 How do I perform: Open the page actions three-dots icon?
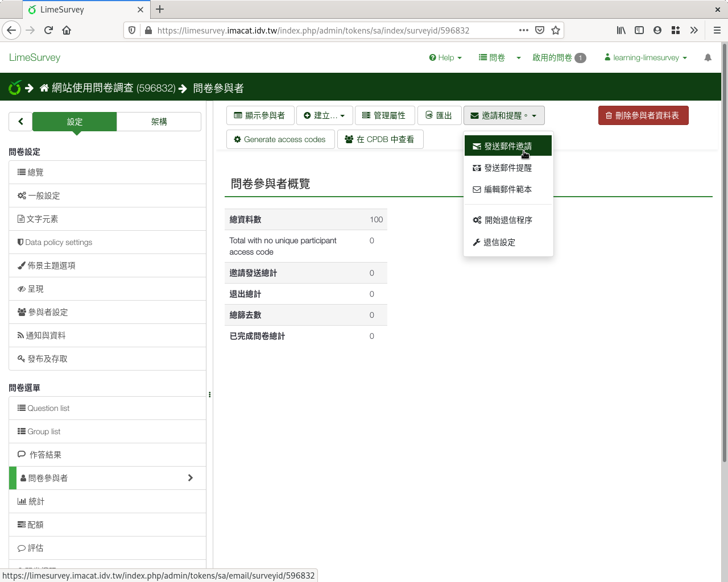click(524, 30)
